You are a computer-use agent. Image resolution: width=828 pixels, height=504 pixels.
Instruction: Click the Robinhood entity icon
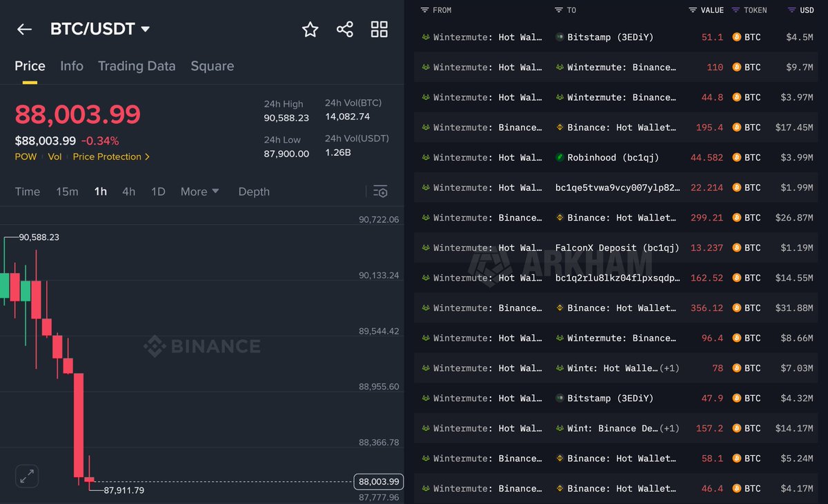tap(560, 157)
